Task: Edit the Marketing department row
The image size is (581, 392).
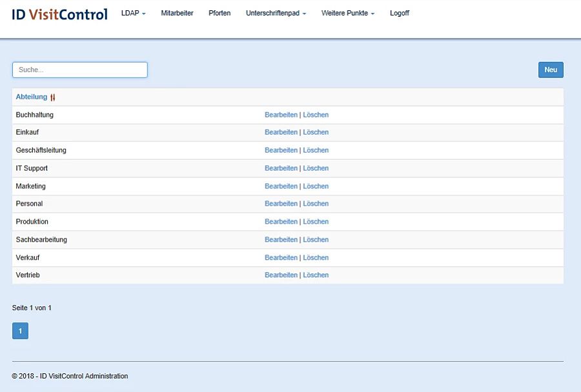Action: (x=281, y=186)
